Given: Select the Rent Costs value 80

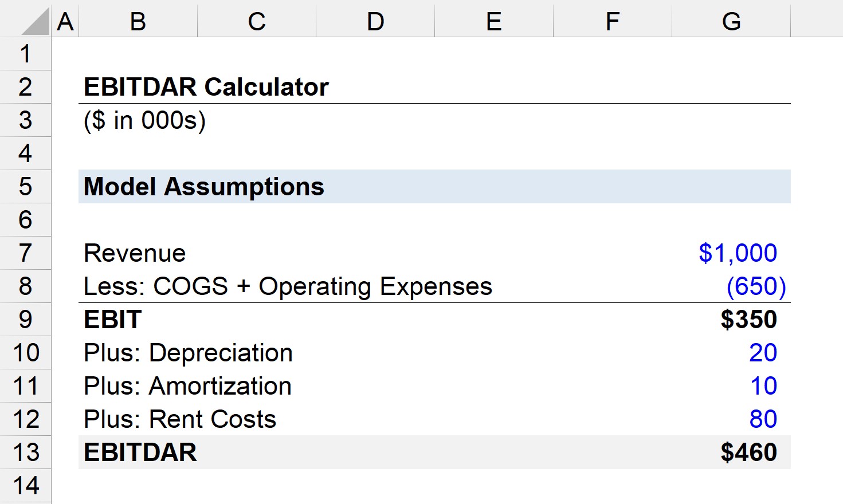Looking at the screenshot, I should 763,419.
